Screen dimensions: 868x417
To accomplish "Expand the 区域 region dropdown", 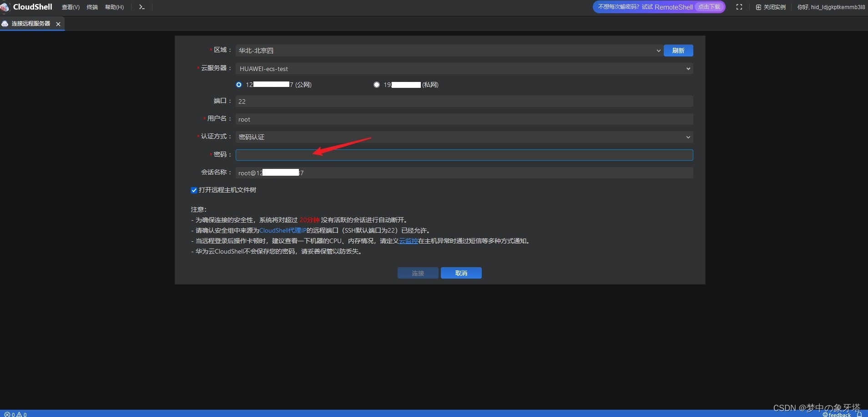I will pyautogui.click(x=449, y=51).
